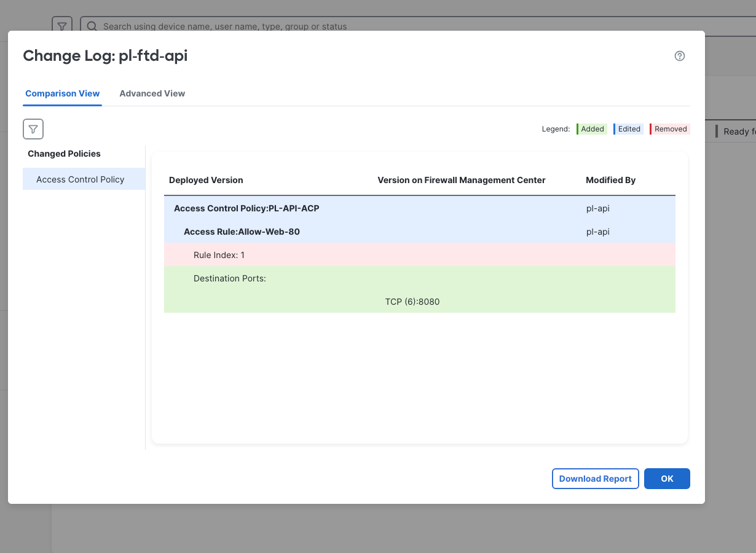Click the Rule Index: 1 row
Screen dimensions: 756x553
pos(420,255)
